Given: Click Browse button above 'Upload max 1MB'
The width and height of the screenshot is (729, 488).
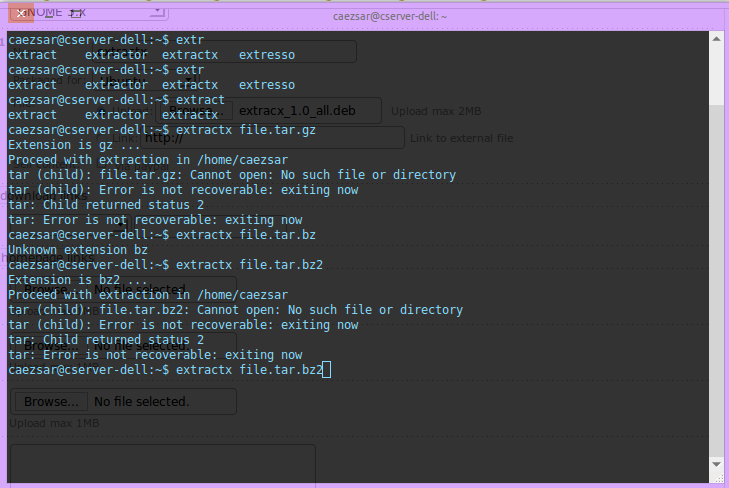Looking at the screenshot, I should [x=51, y=402].
